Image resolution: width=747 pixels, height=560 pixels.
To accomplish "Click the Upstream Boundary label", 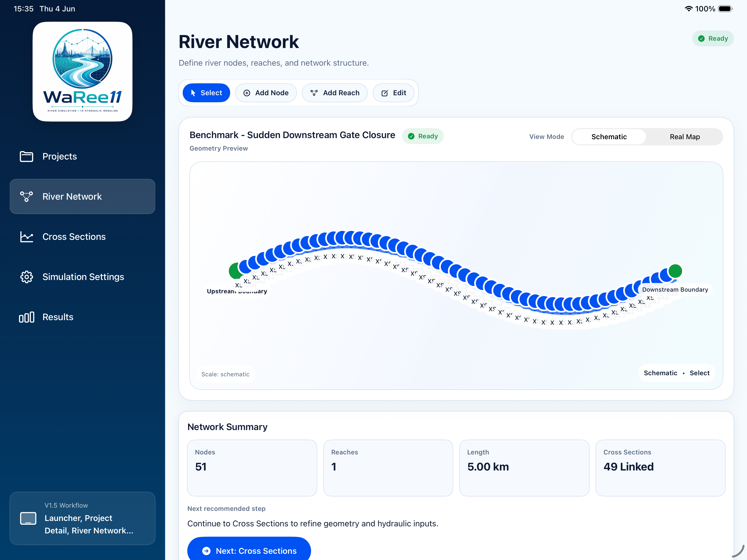I will coord(237,291).
